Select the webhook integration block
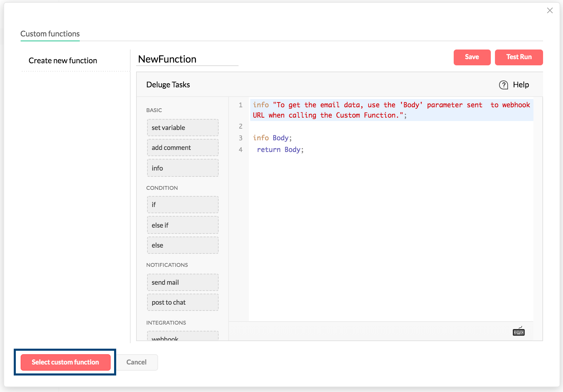The height and width of the screenshot is (392, 563). point(183,337)
